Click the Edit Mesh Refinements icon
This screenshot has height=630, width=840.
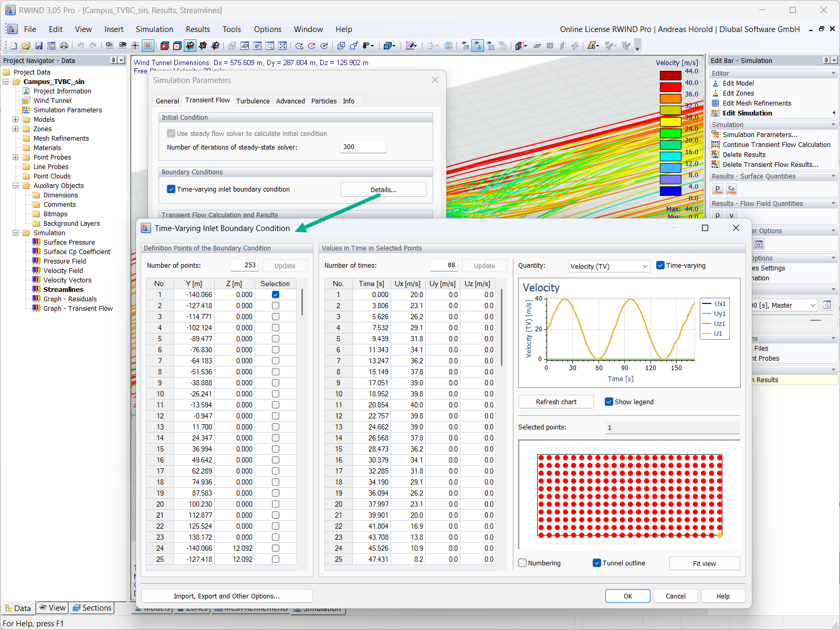[x=716, y=103]
